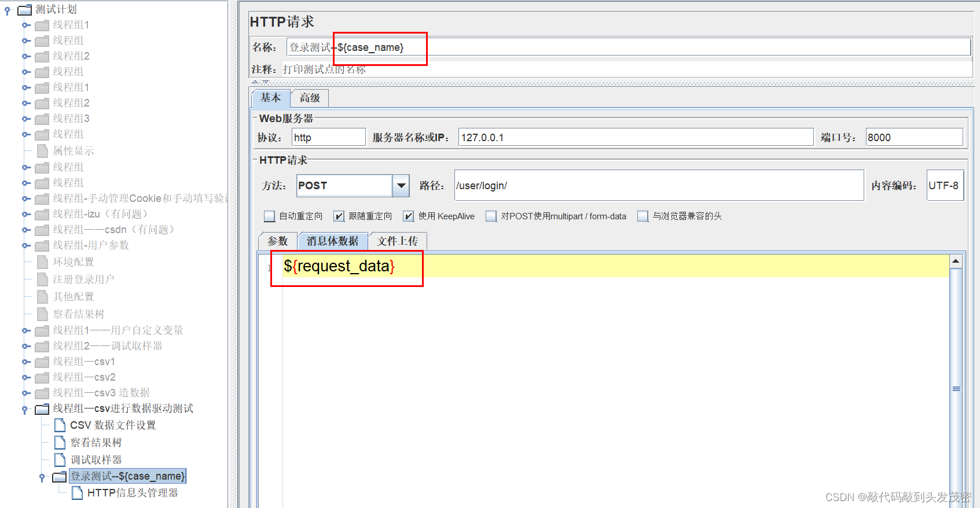Select the 消息体数据 tab
This screenshot has height=508, width=980.
(x=333, y=241)
